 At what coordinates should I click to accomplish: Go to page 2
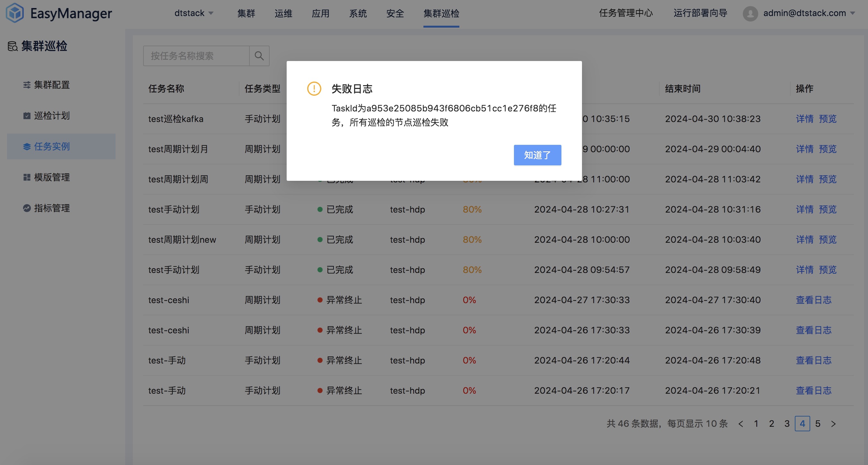click(772, 424)
